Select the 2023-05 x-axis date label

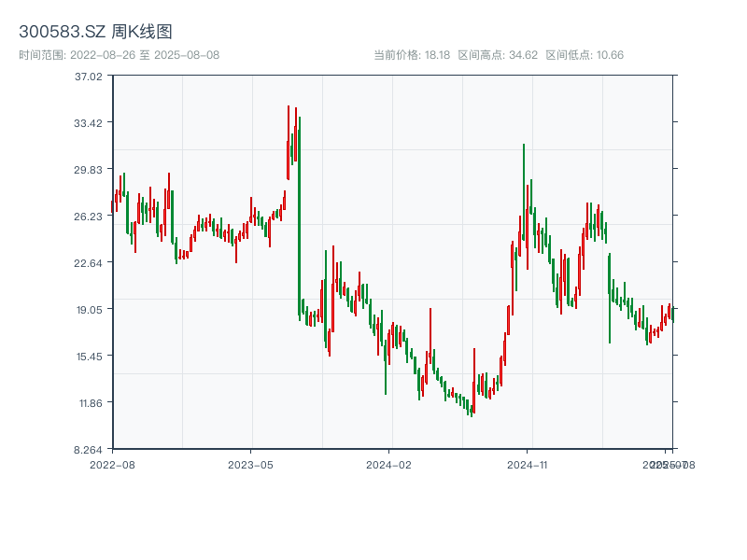(x=250, y=464)
